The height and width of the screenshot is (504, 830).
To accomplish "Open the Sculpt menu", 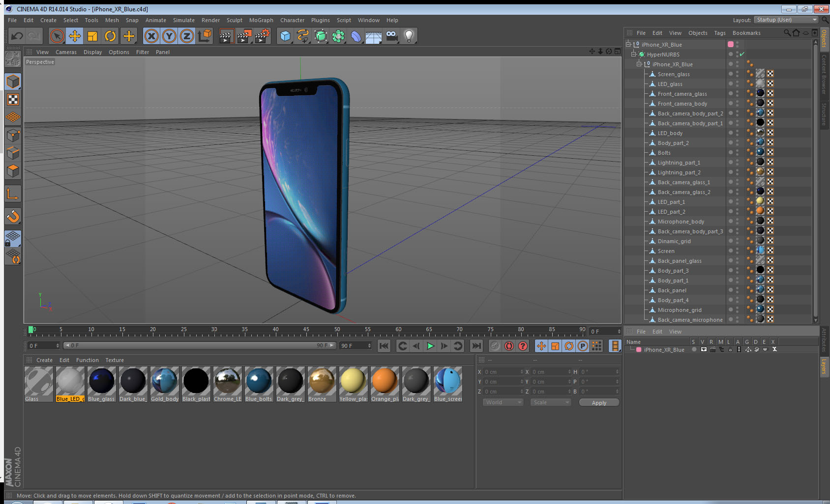I will click(x=234, y=20).
